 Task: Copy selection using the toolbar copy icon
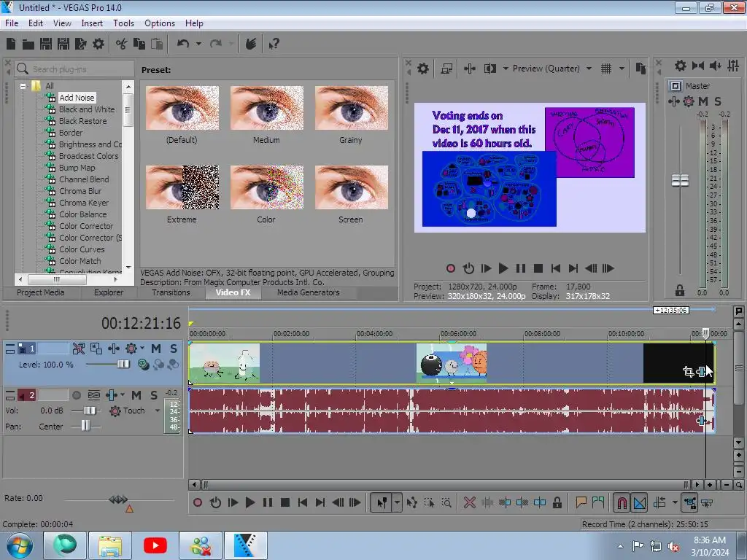139,44
